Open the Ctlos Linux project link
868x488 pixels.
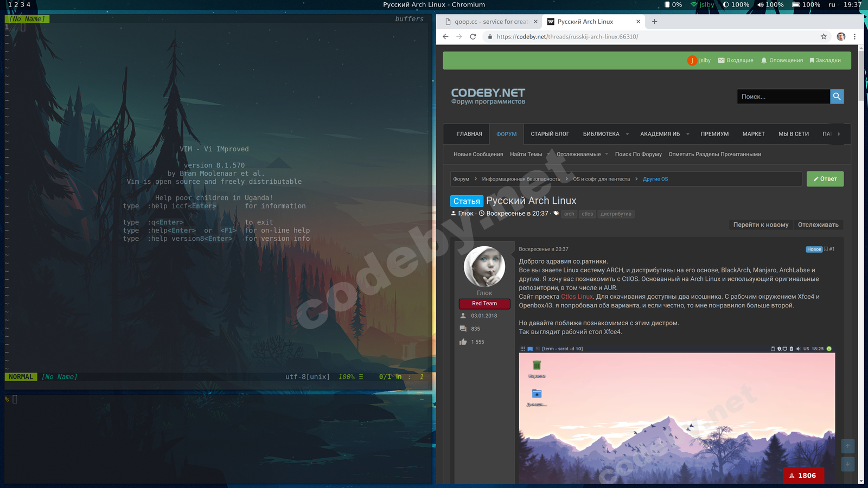tap(577, 297)
